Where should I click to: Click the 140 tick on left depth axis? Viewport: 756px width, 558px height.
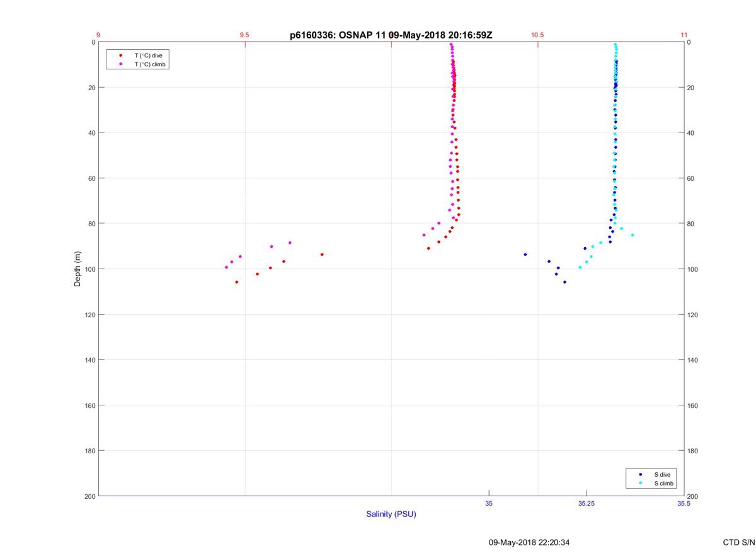89,360
